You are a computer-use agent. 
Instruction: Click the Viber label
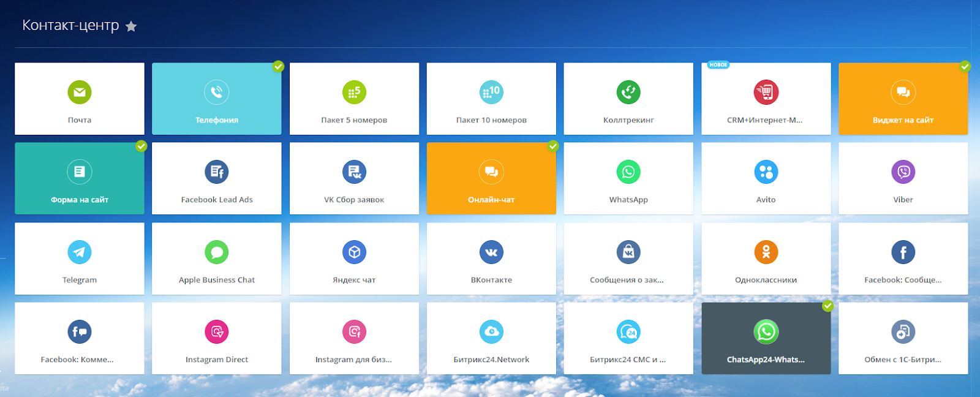(x=903, y=200)
